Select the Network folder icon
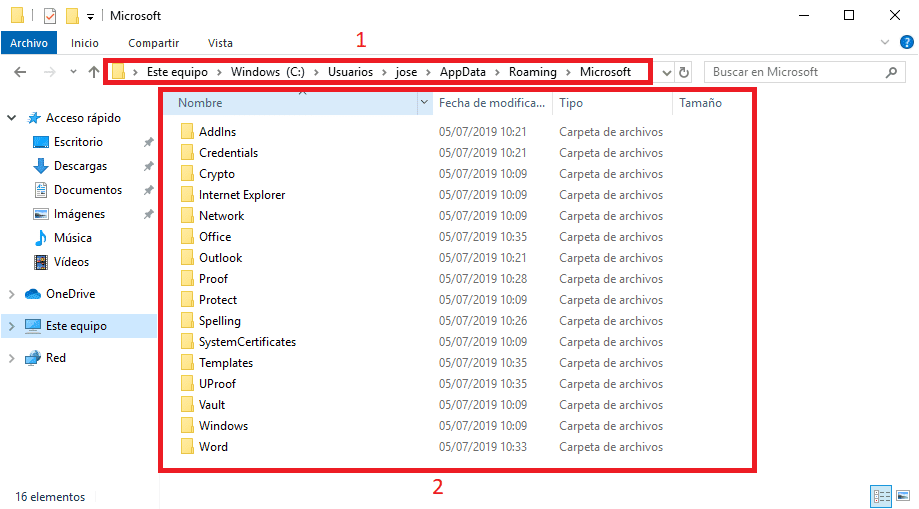 tap(187, 216)
